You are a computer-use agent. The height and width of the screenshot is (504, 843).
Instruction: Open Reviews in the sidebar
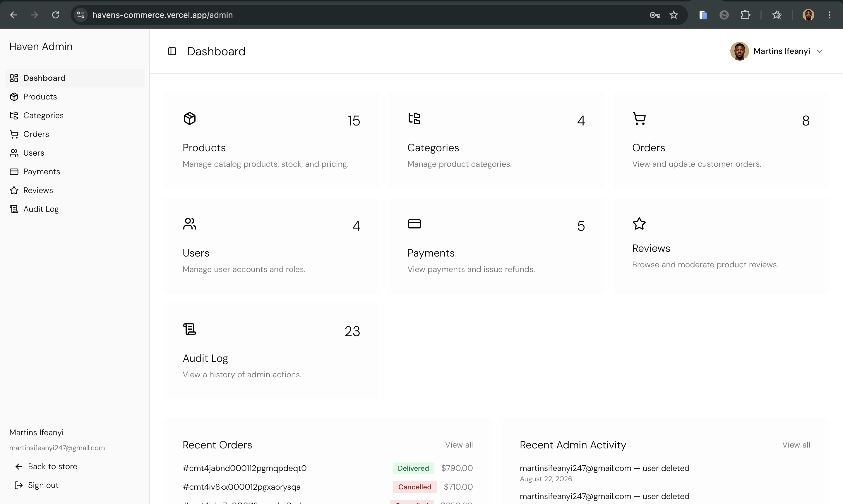pos(75,190)
